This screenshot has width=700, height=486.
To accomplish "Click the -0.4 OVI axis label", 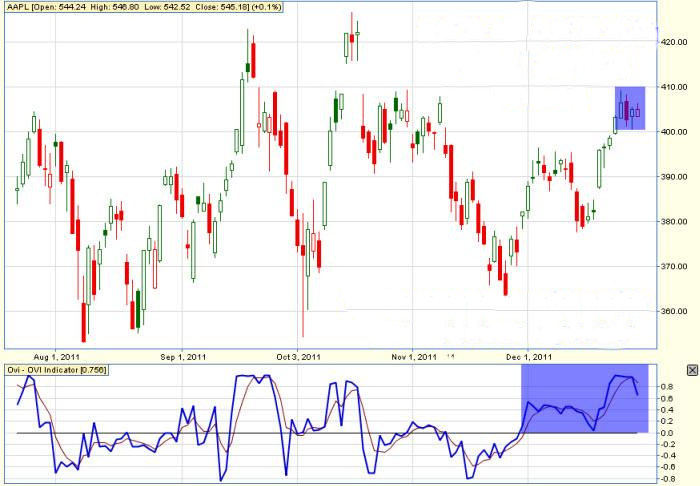I will pos(667,456).
